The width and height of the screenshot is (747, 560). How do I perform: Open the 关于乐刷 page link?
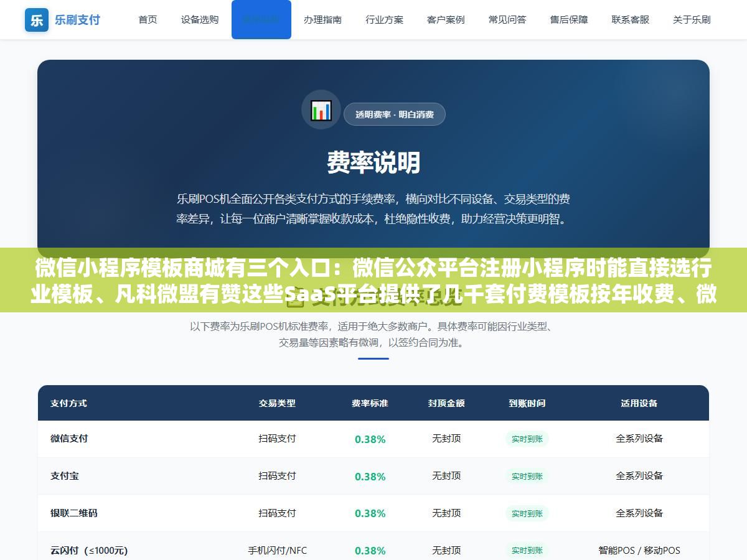point(692,19)
